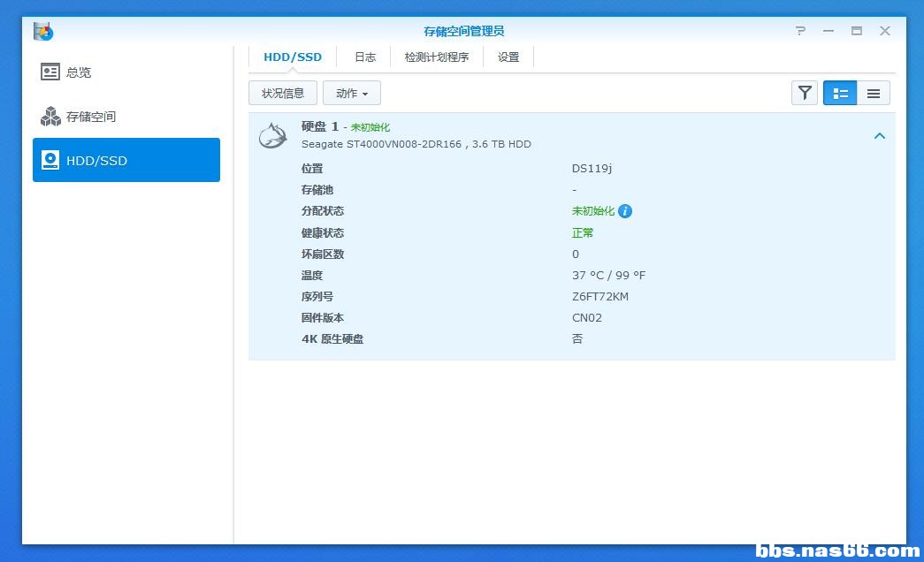The image size is (924, 562).
Task: Switch to compact list view
Action: [874, 93]
